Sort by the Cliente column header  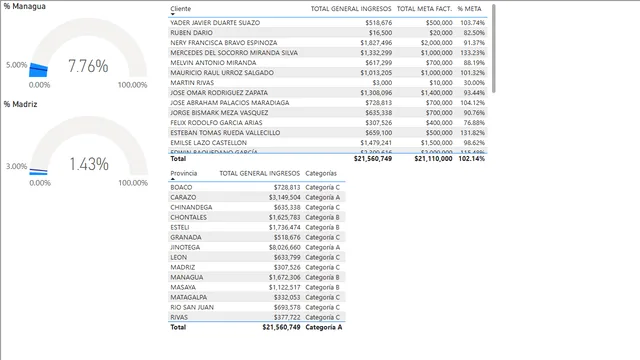[x=180, y=9]
